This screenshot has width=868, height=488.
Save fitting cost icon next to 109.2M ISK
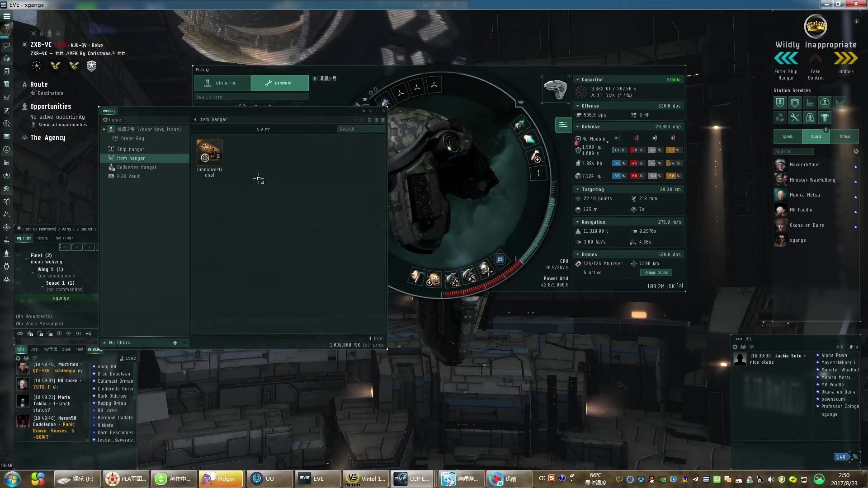tap(680, 286)
